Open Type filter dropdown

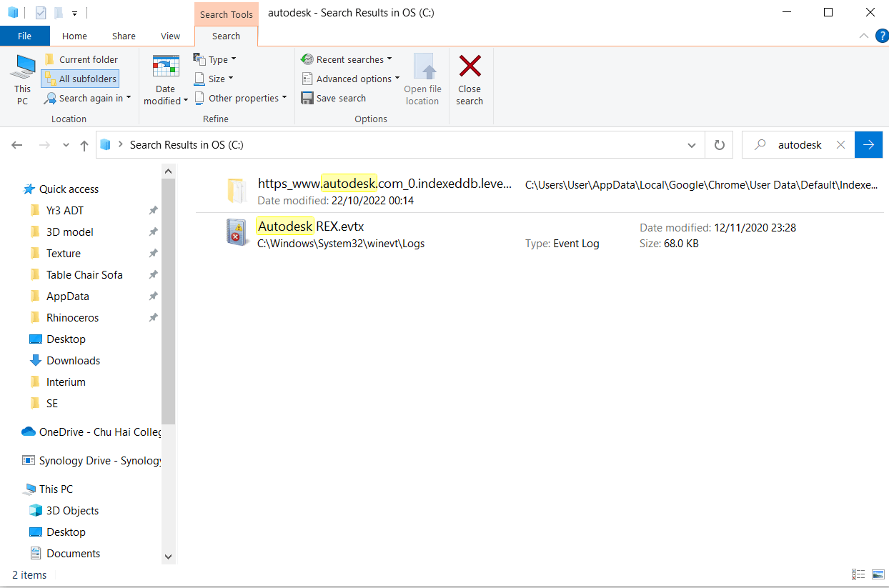215,59
